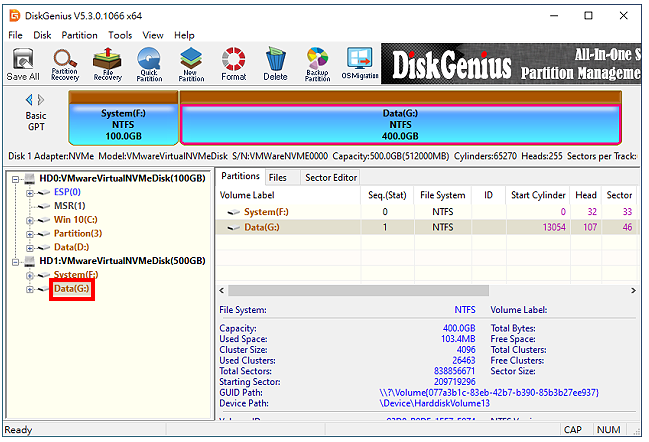Click the Sector column header
The width and height of the screenshot is (649, 442).
click(619, 195)
